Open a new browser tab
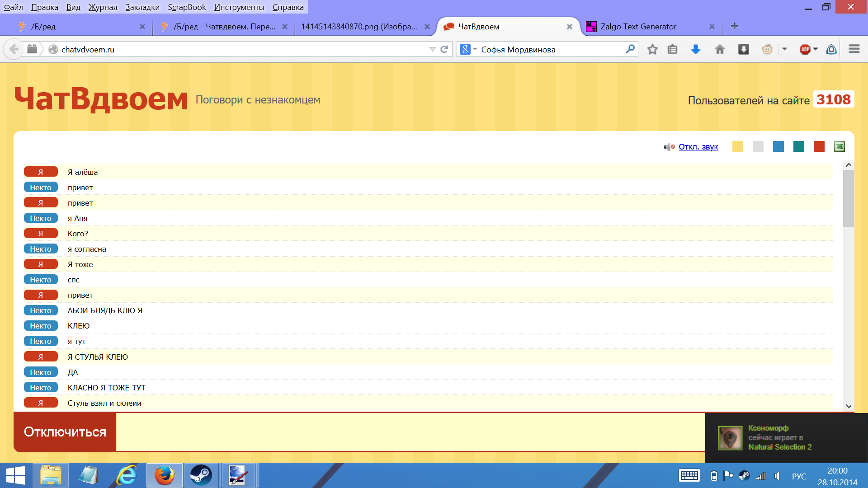Screen dimensions: 868x488 click(x=735, y=26)
